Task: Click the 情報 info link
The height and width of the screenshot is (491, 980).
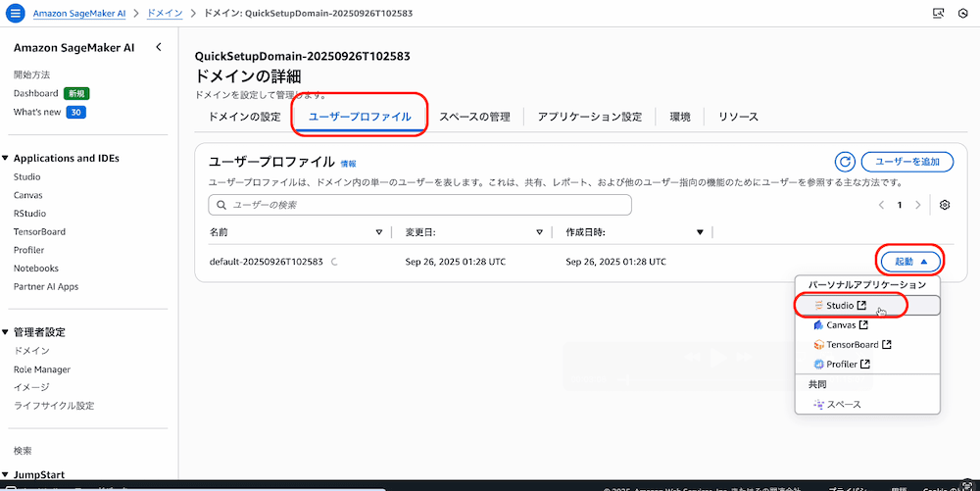Action: click(348, 164)
